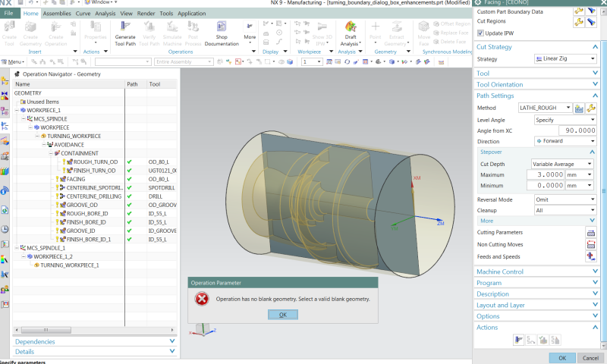
Task: Open the File menu
Action: [8, 13]
